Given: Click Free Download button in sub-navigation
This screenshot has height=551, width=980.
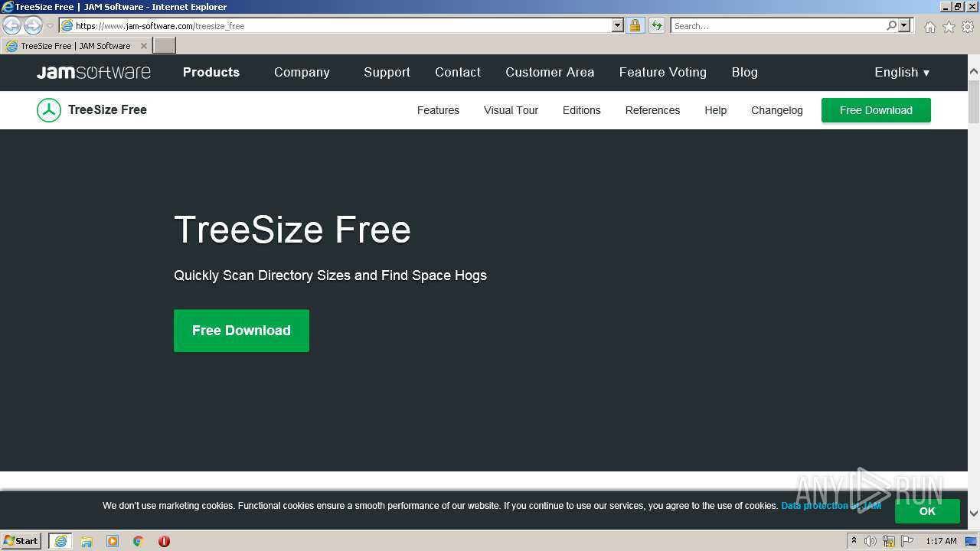Looking at the screenshot, I should 876,110.
